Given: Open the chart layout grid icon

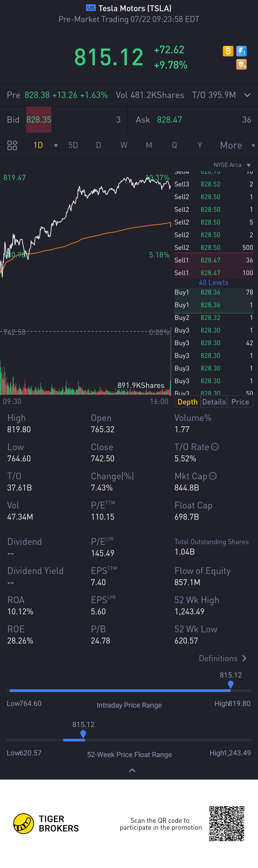Looking at the screenshot, I should [12, 145].
